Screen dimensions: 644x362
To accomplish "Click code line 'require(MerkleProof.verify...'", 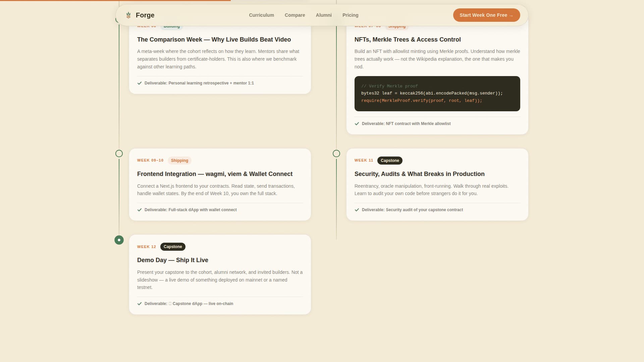I will pos(422,101).
